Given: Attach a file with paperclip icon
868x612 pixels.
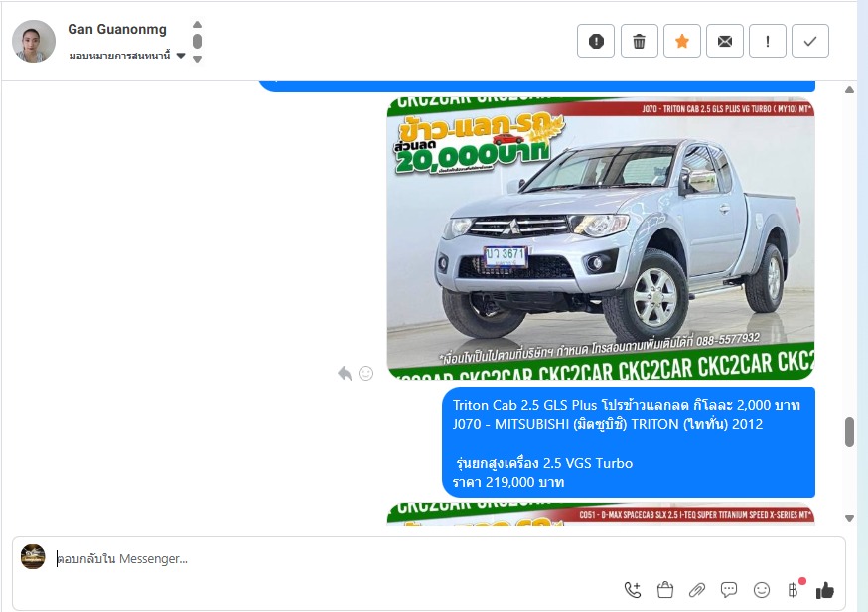Looking at the screenshot, I should pyautogui.click(x=697, y=590).
